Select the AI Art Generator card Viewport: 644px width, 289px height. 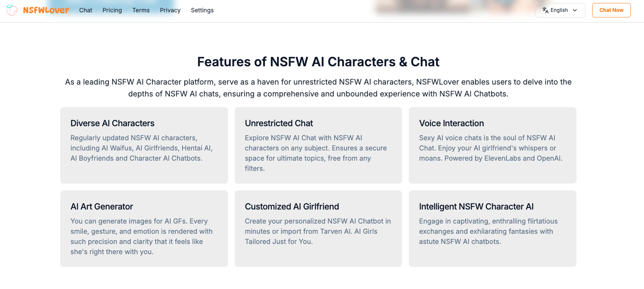(144, 229)
